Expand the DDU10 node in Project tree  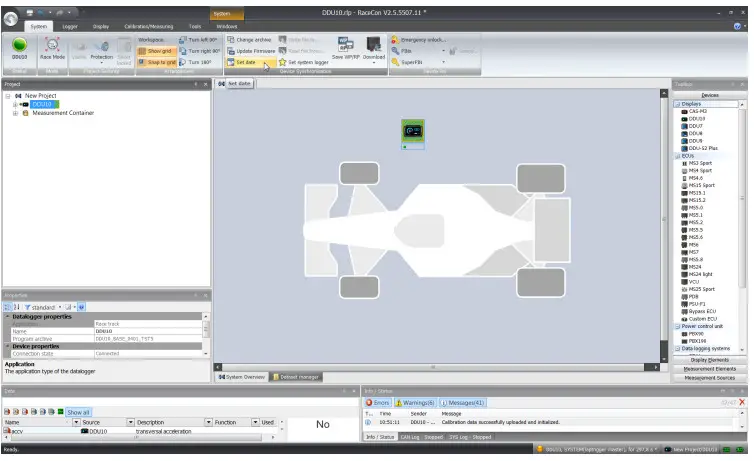(x=15, y=104)
